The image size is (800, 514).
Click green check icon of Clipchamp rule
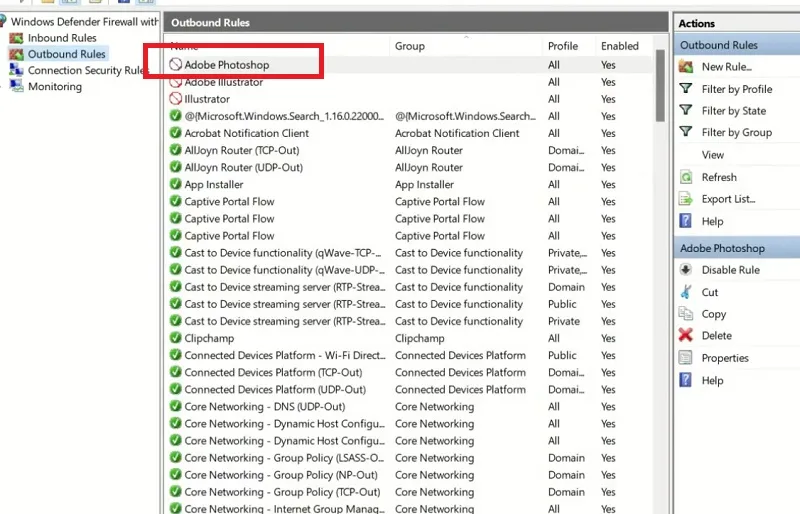tap(176, 338)
